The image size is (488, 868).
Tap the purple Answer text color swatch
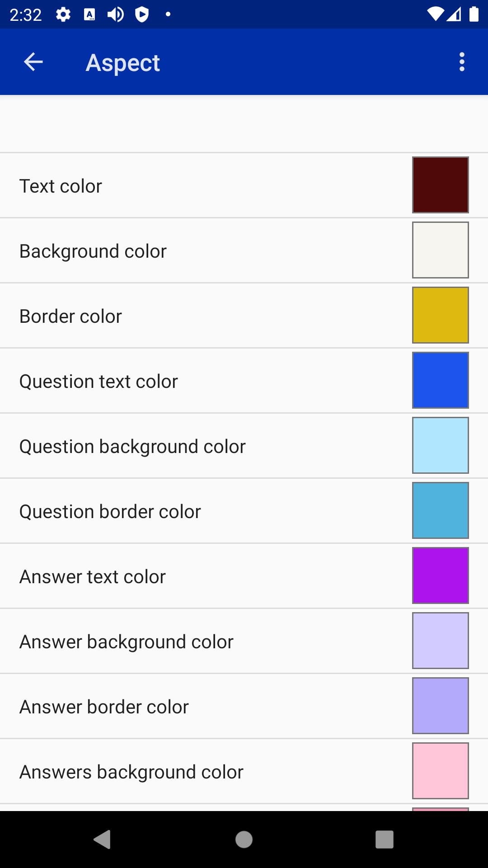tap(441, 576)
